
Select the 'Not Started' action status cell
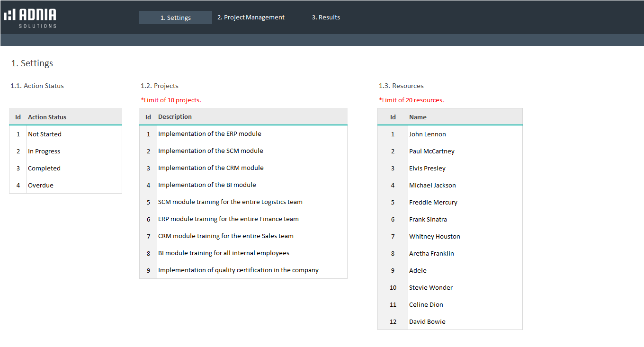[x=45, y=134]
